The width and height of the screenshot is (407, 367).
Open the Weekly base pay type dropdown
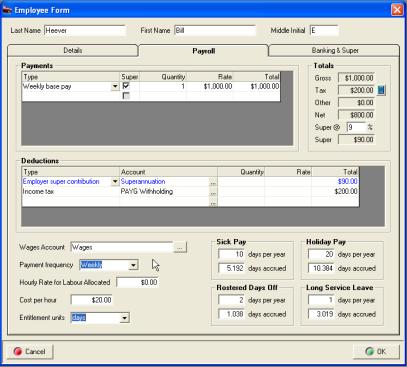[115, 87]
